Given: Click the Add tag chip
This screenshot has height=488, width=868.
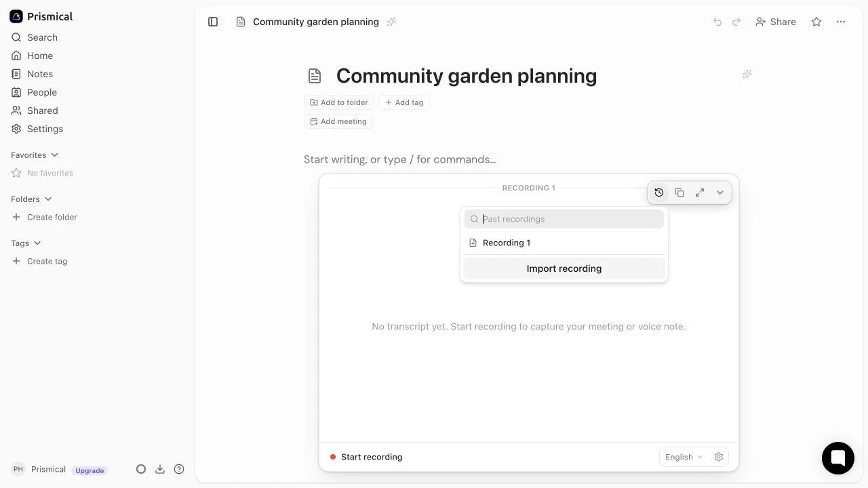Looking at the screenshot, I should (404, 102).
